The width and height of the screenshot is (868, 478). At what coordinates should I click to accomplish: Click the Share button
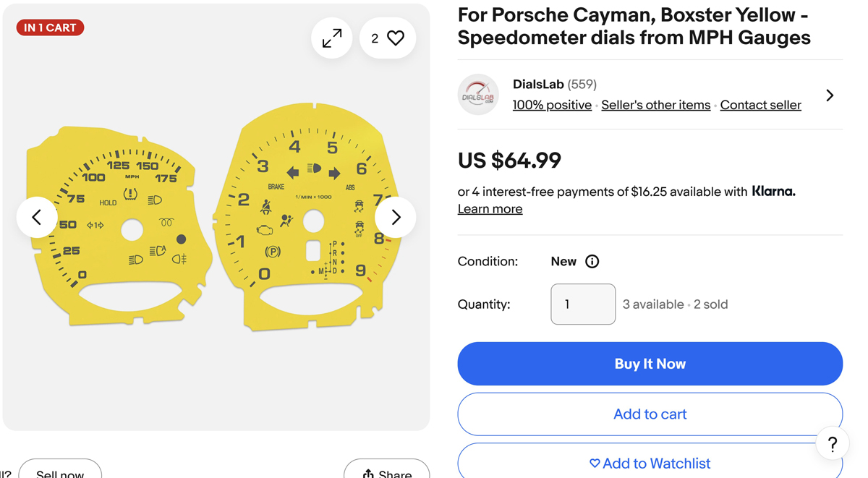click(x=387, y=471)
